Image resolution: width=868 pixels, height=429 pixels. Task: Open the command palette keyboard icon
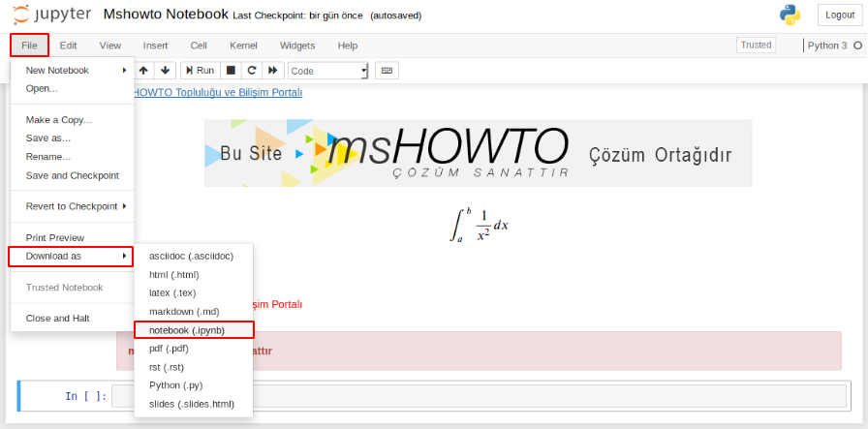click(387, 71)
